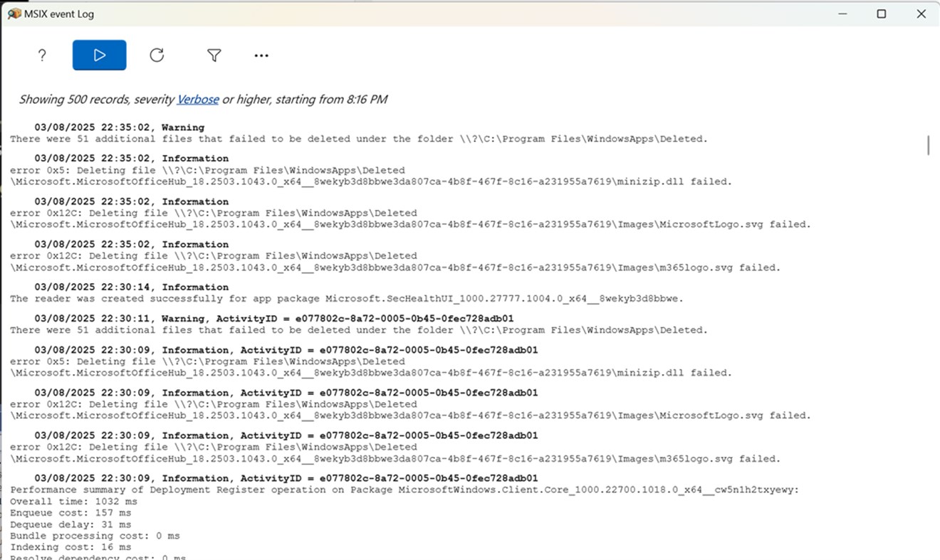Select the 'Showing 500 records' status line

pos(203,100)
